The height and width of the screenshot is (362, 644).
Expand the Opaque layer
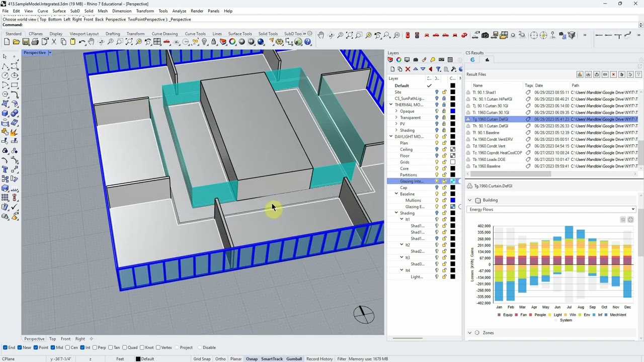pos(396,111)
